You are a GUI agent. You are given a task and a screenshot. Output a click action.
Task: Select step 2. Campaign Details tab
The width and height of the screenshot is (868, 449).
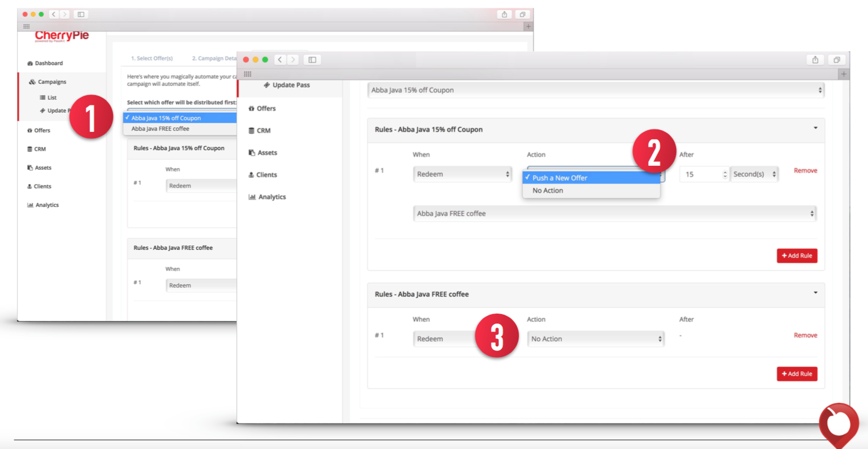tap(214, 58)
